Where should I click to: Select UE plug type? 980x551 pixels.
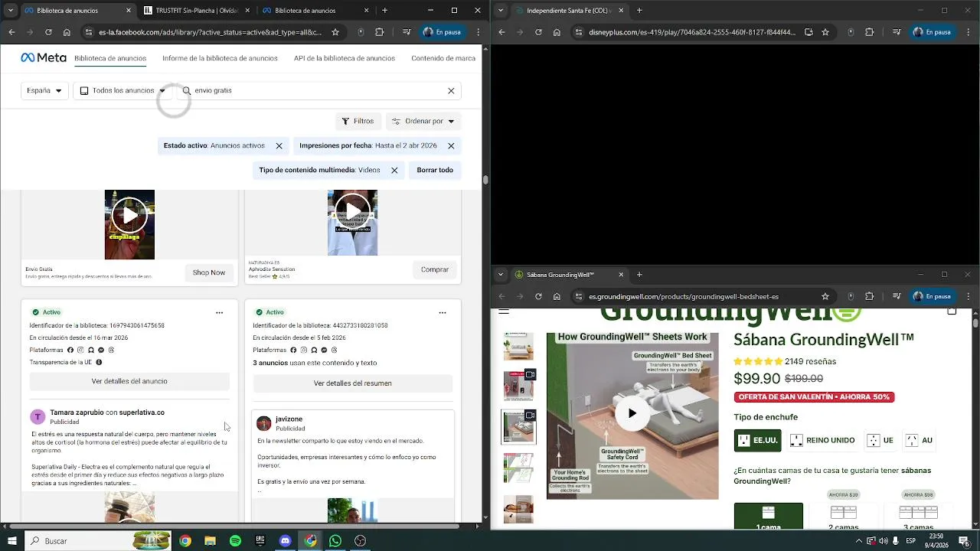(880, 440)
